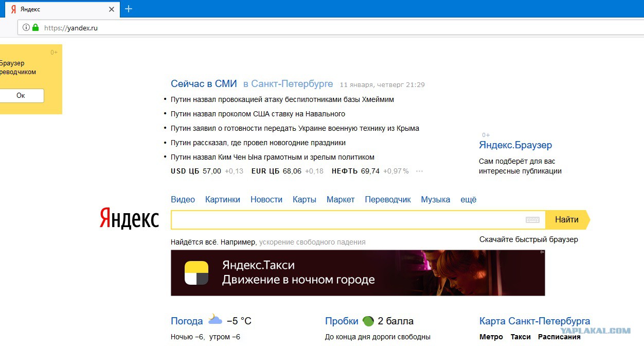The height and width of the screenshot is (346, 644).
Task: Open the Яндекс.Такси banner ad
Action: coord(357,273)
